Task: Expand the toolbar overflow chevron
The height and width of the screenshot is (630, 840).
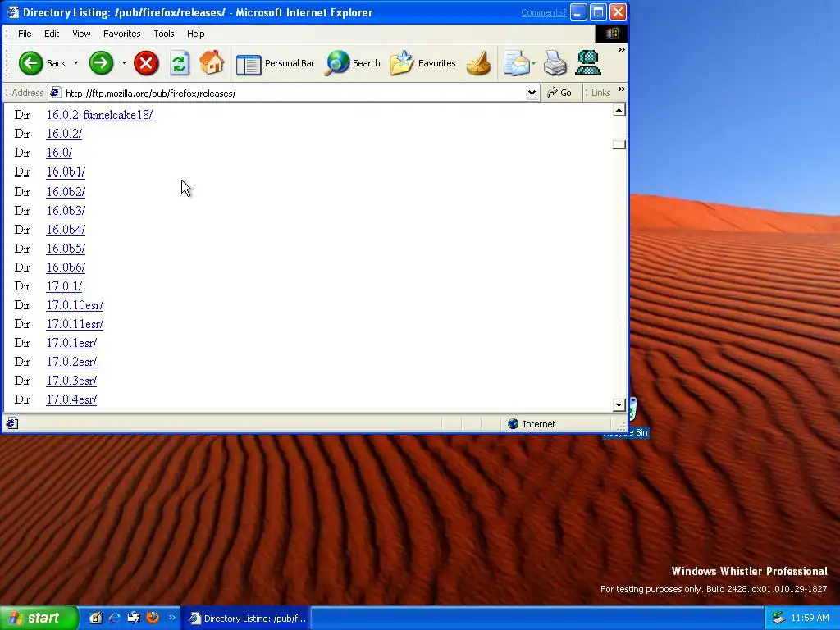Action: (622, 50)
